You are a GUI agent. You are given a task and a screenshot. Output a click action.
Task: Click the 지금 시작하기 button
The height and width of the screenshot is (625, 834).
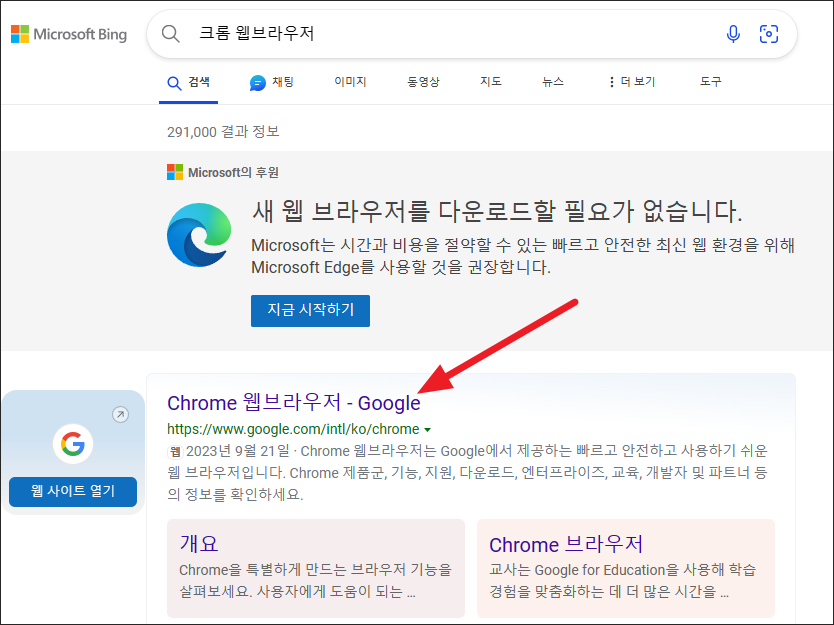pos(310,311)
